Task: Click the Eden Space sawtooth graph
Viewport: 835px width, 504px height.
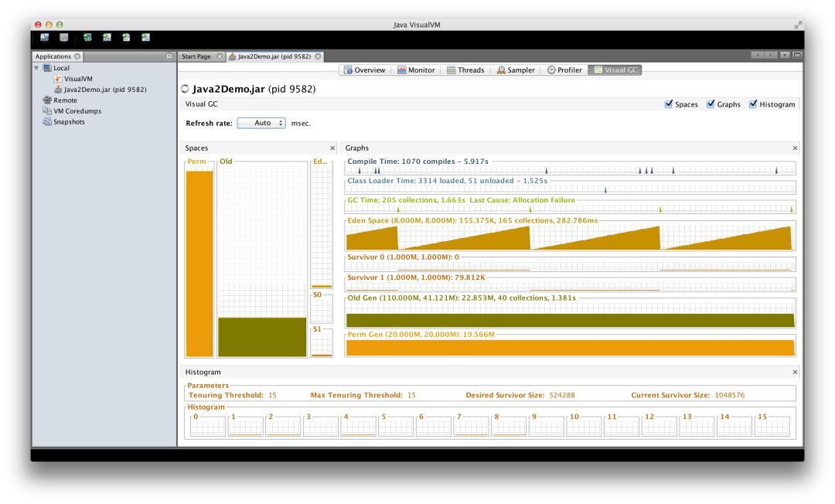Action: click(570, 237)
